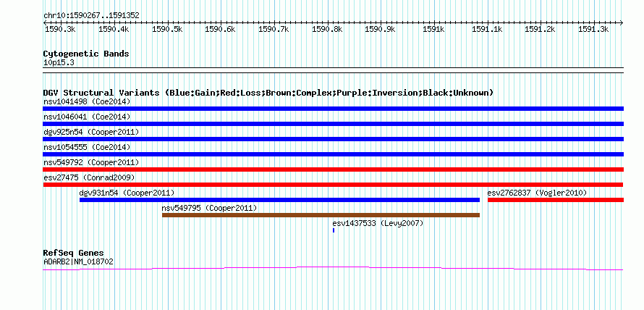Viewport: 644px width, 310px height.
Task: Click ruler position 1590.6k
Action: click(x=220, y=29)
